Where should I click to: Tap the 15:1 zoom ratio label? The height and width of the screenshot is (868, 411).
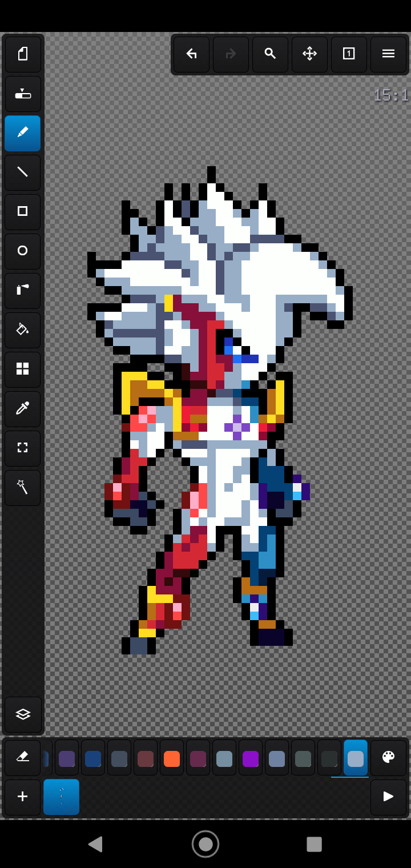(x=391, y=95)
